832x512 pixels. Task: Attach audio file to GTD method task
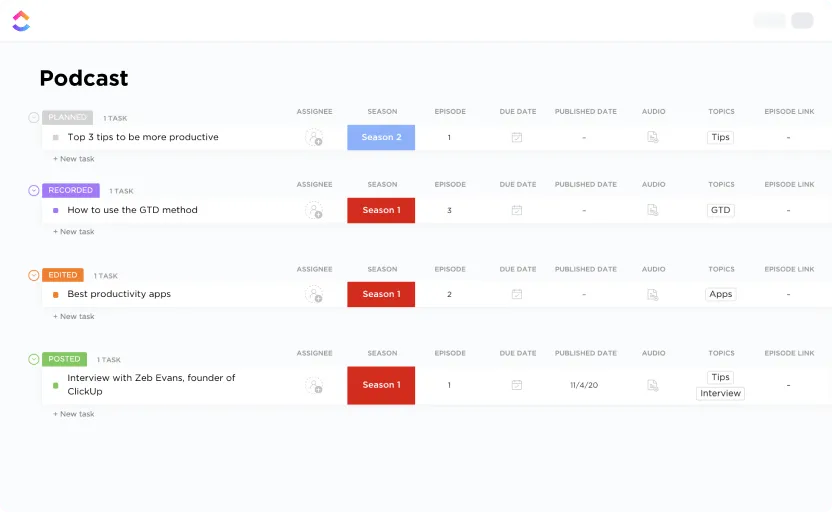653,210
